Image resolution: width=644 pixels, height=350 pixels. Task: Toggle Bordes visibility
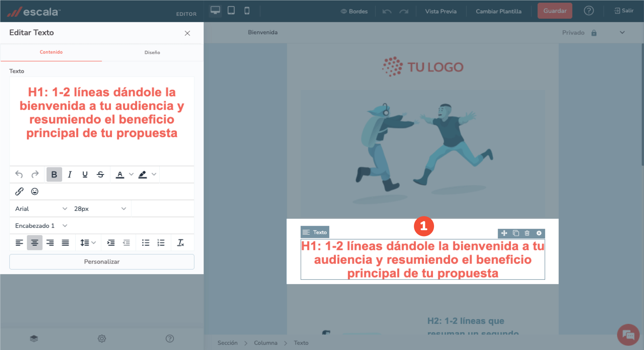(354, 11)
